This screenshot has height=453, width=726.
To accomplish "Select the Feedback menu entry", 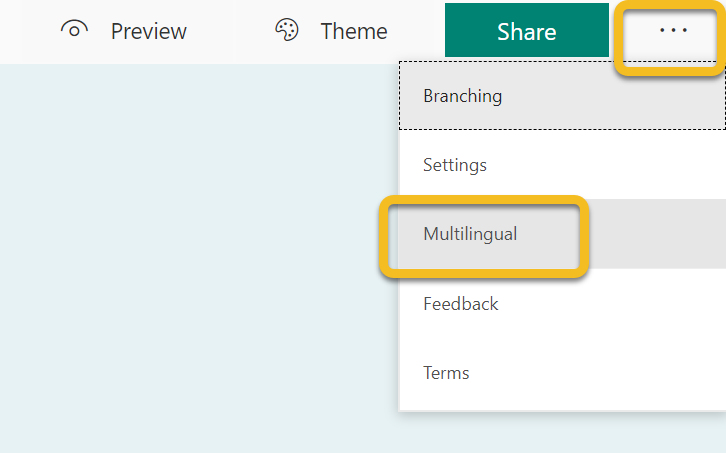I will 460,303.
